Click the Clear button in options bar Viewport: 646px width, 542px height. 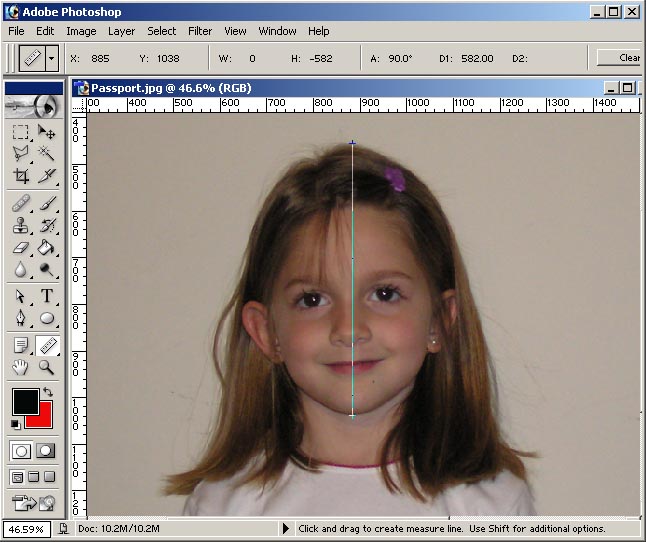click(620, 58)
